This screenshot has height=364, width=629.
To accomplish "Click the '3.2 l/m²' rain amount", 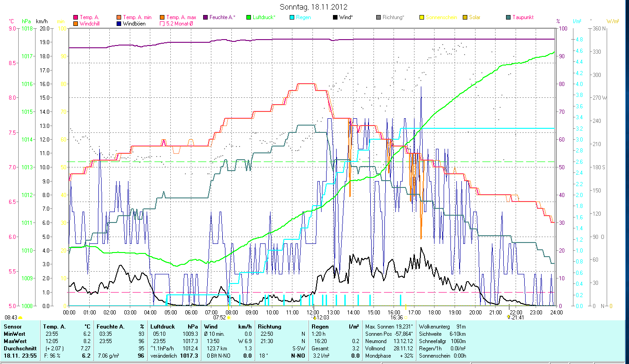I will click(x=322, y=356).
